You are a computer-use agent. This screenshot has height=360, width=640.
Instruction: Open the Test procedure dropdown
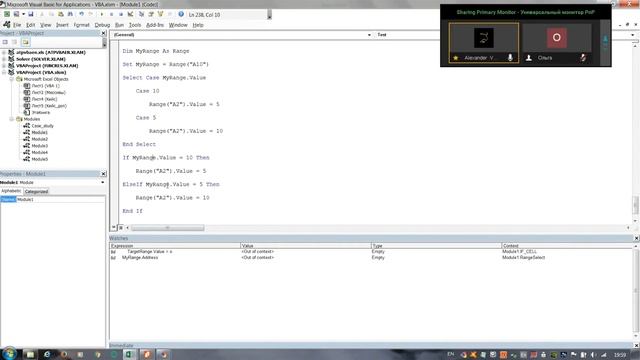633,35
